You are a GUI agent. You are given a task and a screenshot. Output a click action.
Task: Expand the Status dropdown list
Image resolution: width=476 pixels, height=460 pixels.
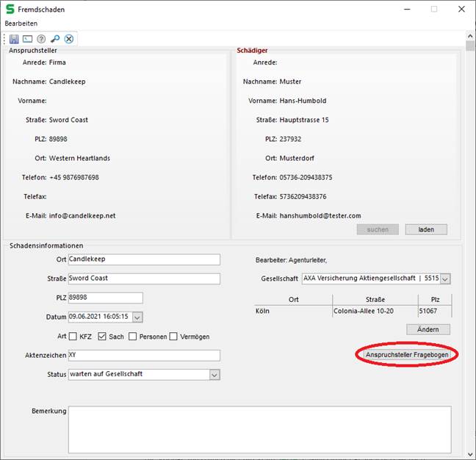[214, 375]
